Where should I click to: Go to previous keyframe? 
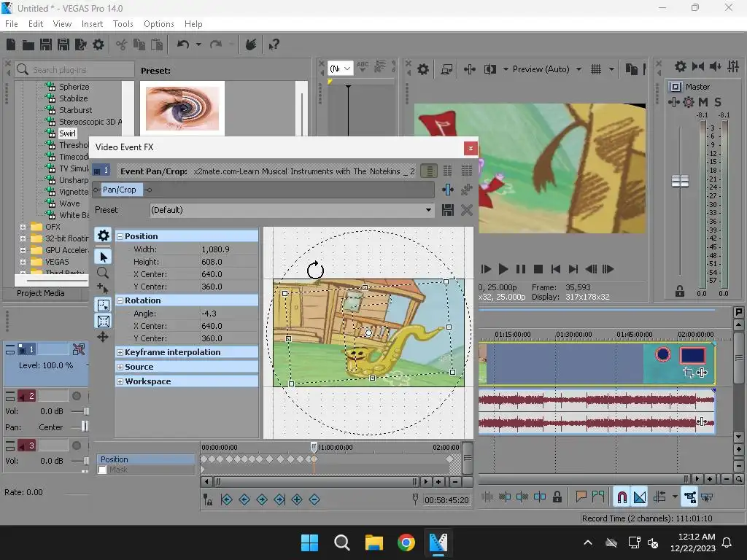(x=244, y=499)
